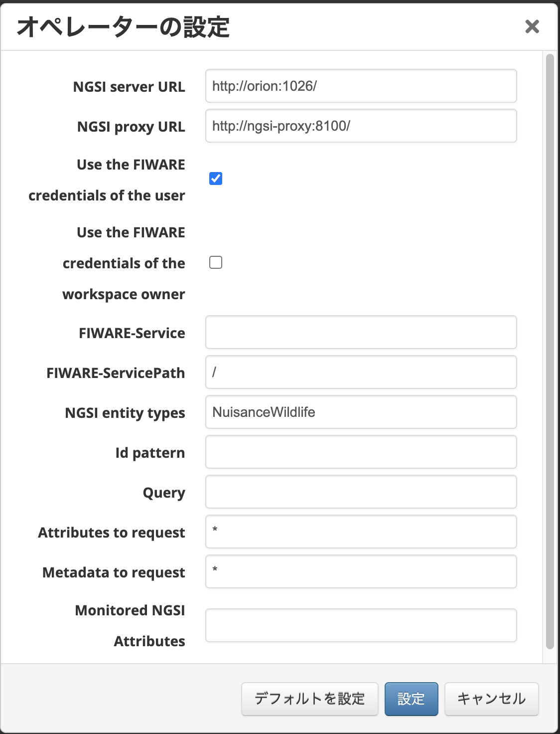
Task: Click the Metadata to request field
Action: tap(360, 571)
